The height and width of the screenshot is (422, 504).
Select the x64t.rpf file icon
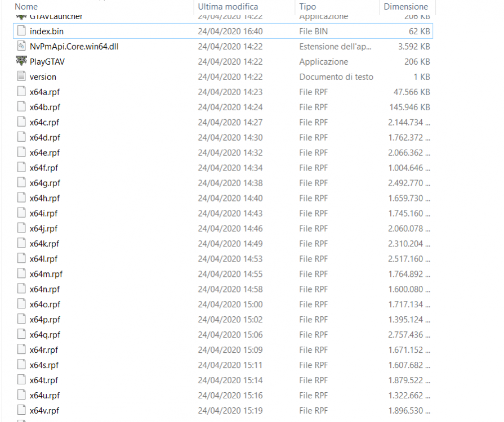pos(21,380)
